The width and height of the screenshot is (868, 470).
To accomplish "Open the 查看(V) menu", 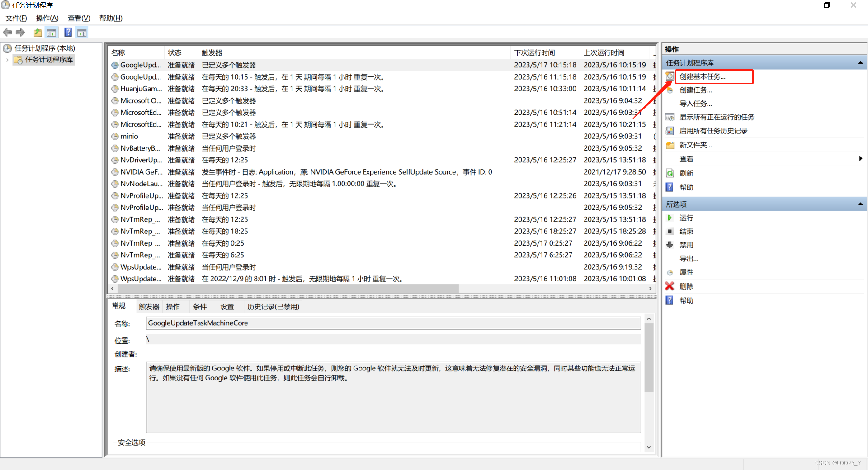I will (79, 18).
